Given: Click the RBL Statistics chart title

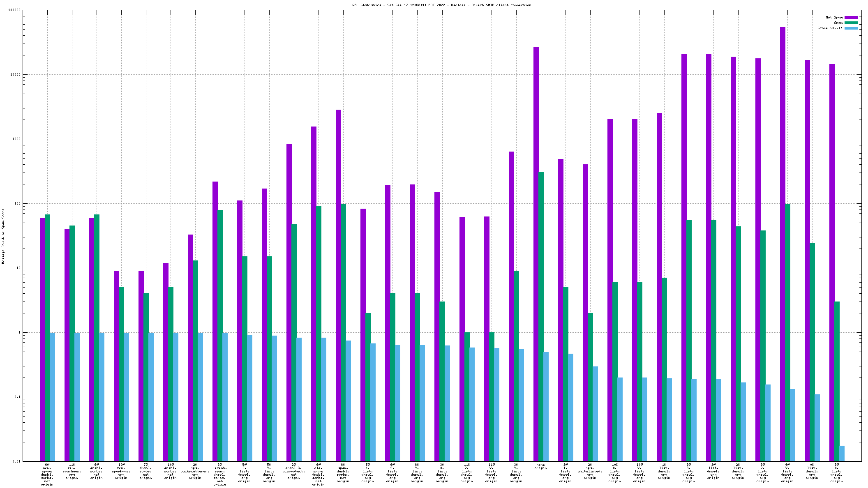Looking at the screenshot, I should 441,5.
